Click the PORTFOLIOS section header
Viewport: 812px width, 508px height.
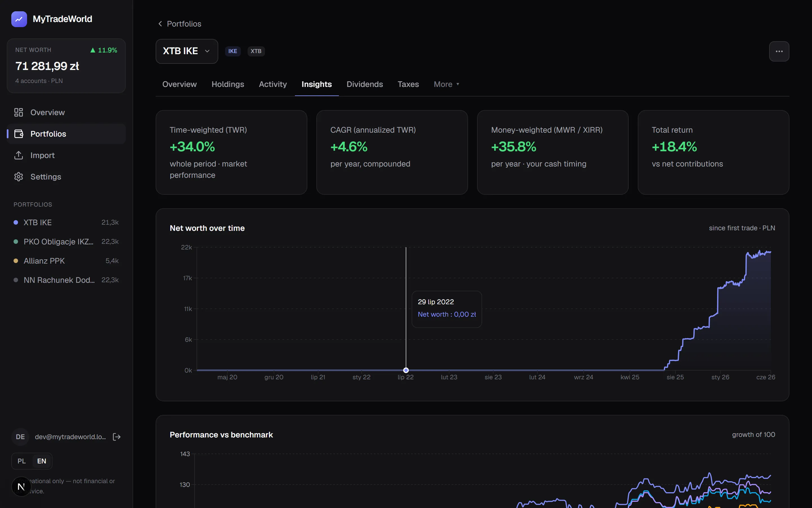click(x=33, y=205)
